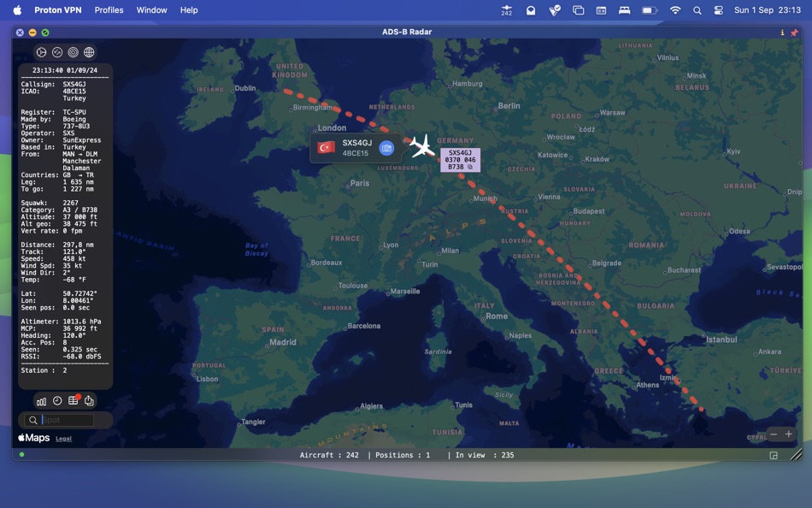
Task: Open the radar rings view icon
Action: 73,52
